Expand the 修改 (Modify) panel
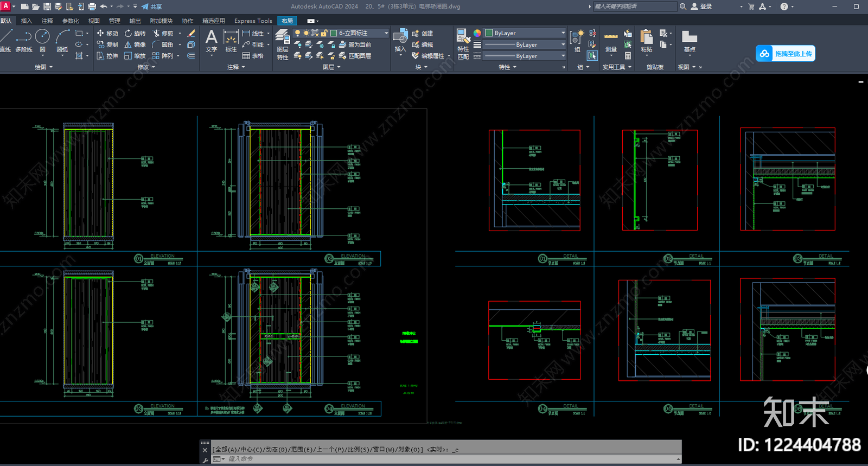The image size is (868, 466). click(146, 67)
